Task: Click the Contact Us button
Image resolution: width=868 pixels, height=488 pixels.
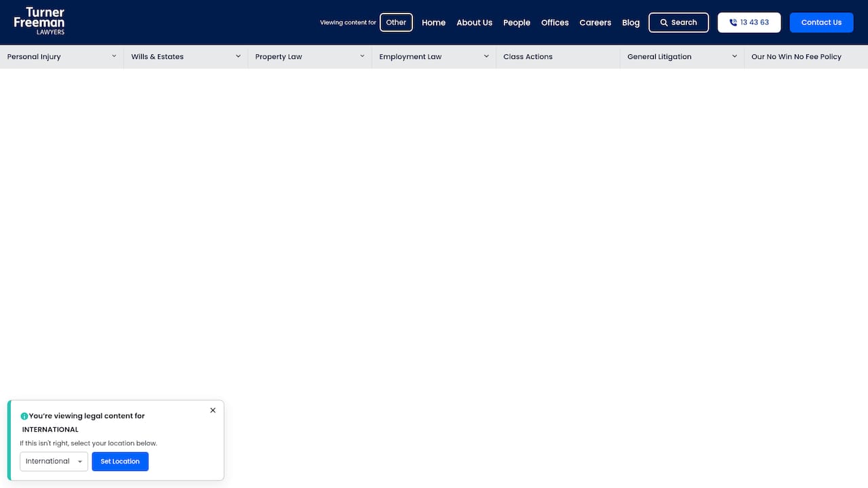Action: pyautogui.click(x=821, y=22)
